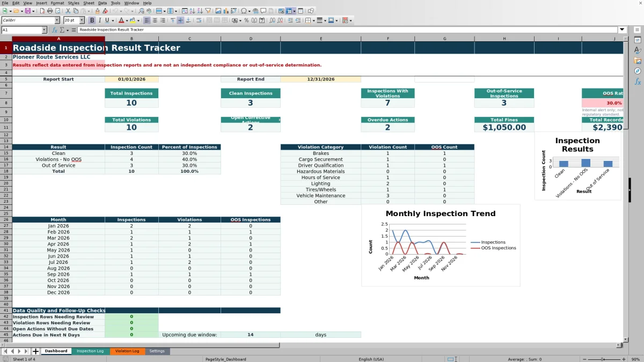Open the sidebar Gallery panel icon

pos(638,61)
